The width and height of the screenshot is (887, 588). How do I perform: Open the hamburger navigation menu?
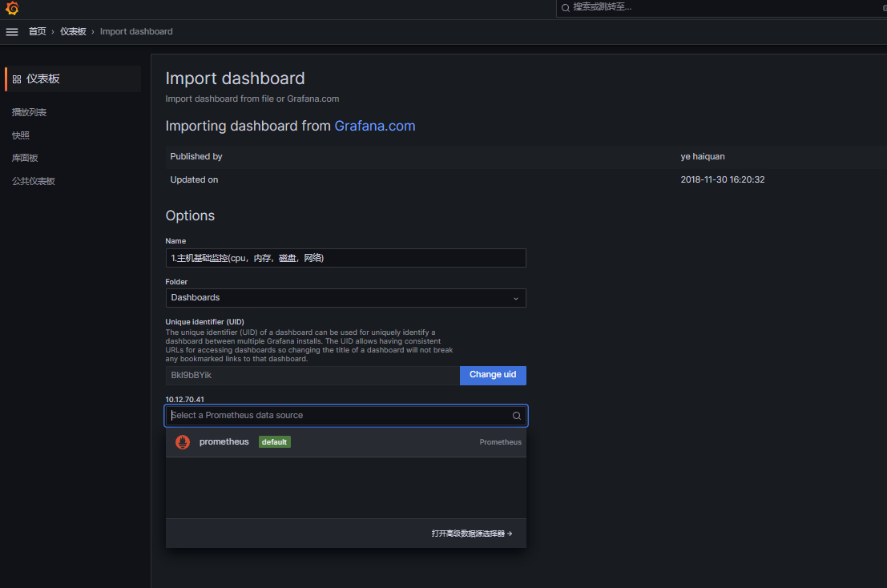coord(12,32)
